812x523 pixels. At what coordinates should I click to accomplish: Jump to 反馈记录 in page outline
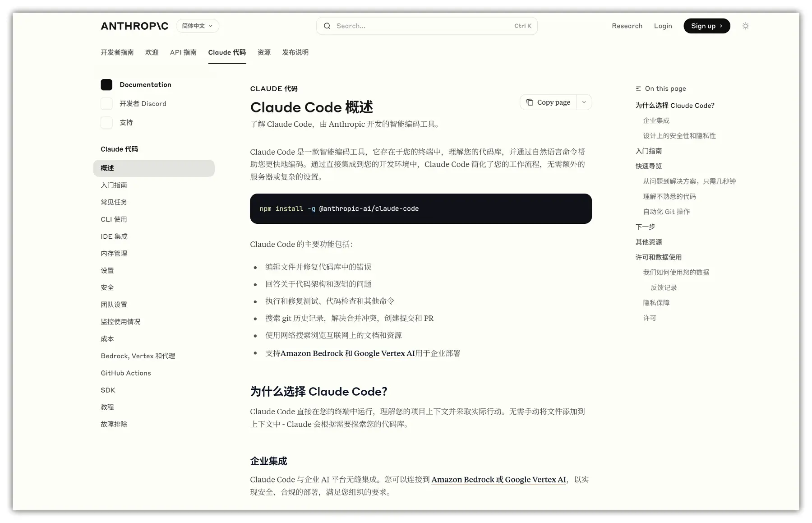click(x=664, y=288)
